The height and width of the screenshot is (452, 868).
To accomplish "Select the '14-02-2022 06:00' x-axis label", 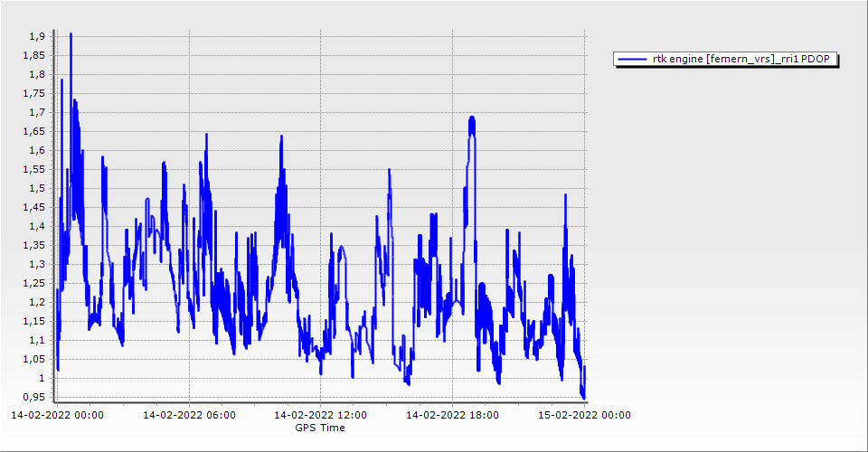I will click(x=189, y=416).
